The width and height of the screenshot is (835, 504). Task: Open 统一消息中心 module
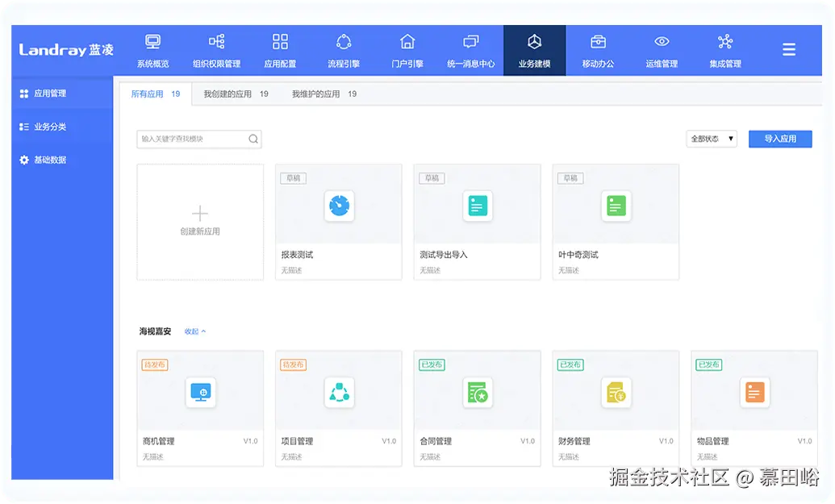pyautogui.click(x=471, y=51)
